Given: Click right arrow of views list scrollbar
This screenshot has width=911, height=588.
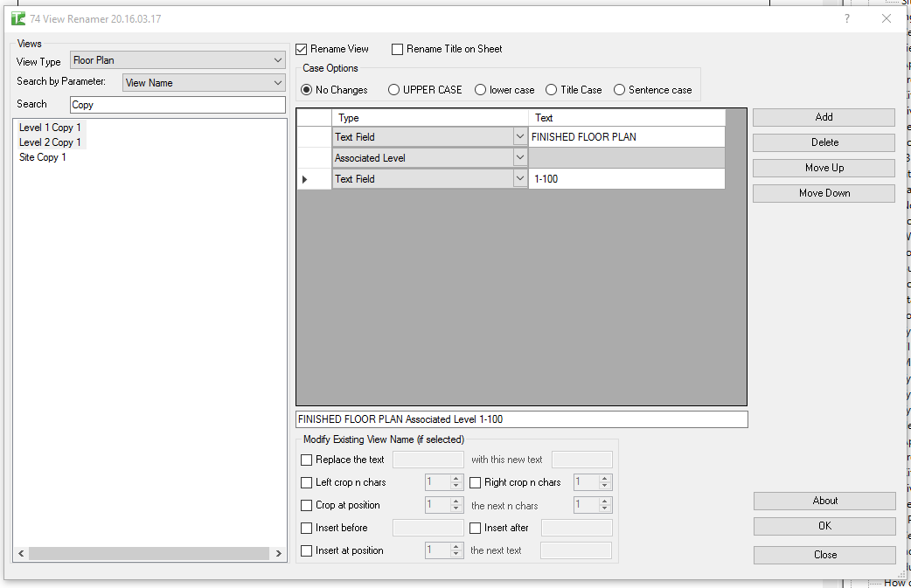Looking at the screenshot, I should 279,554.
